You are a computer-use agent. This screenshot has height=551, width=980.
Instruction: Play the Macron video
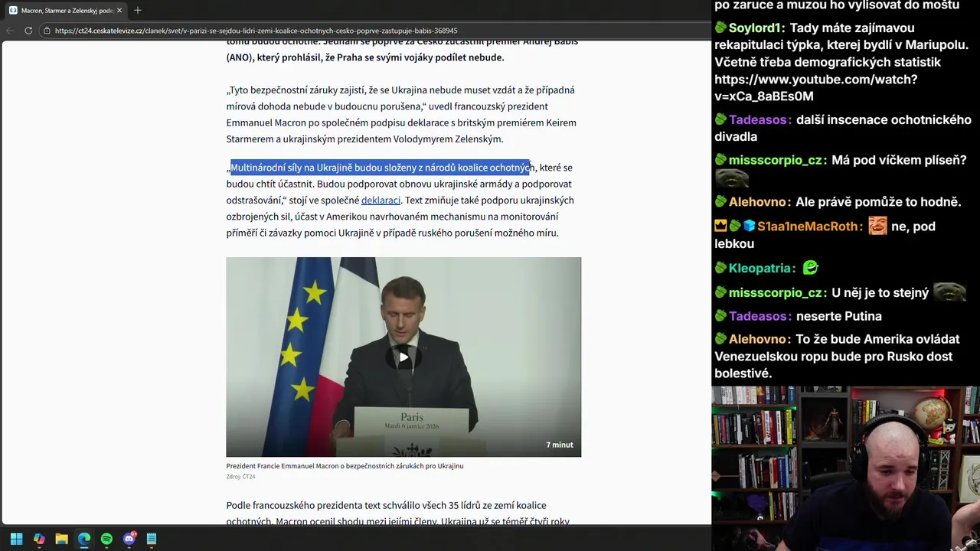pyautogui.click(x=403, y=357)
